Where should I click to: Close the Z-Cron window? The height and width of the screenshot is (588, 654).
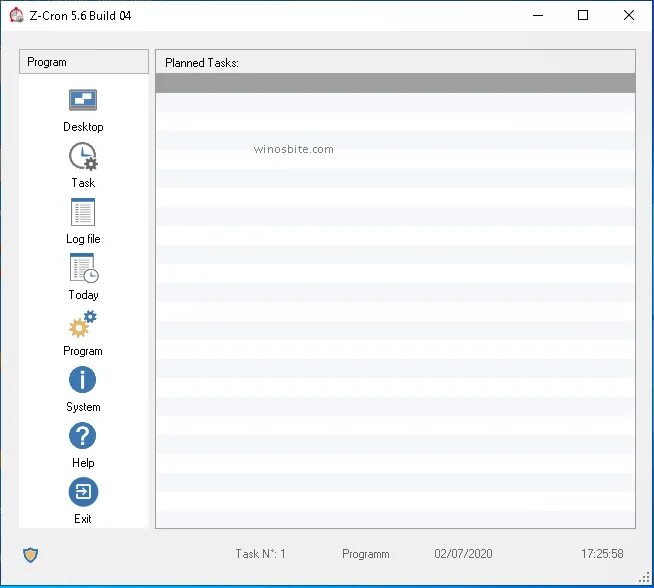629,15
